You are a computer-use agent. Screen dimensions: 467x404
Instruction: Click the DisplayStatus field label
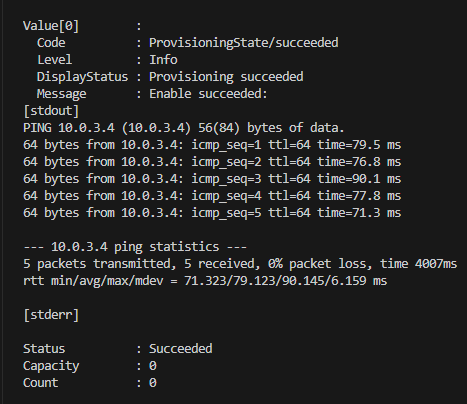82,77
